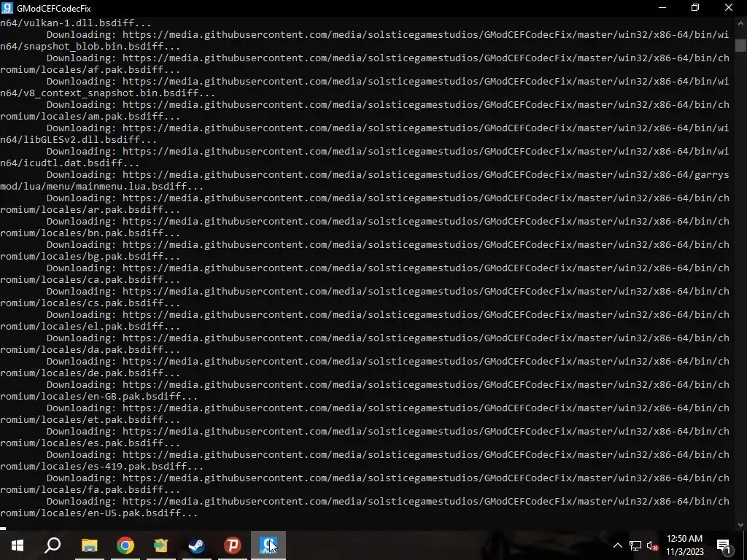Open clock showing 12:50 AM
The width and height of the screenshot is (747, 560).
[684, 545]
